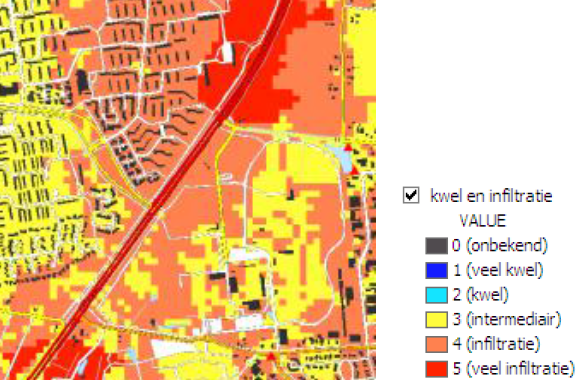This screenshot has width=587, height=380.
Task: Select the 3 (intermediair) legend label
Action: coord(507,320)
